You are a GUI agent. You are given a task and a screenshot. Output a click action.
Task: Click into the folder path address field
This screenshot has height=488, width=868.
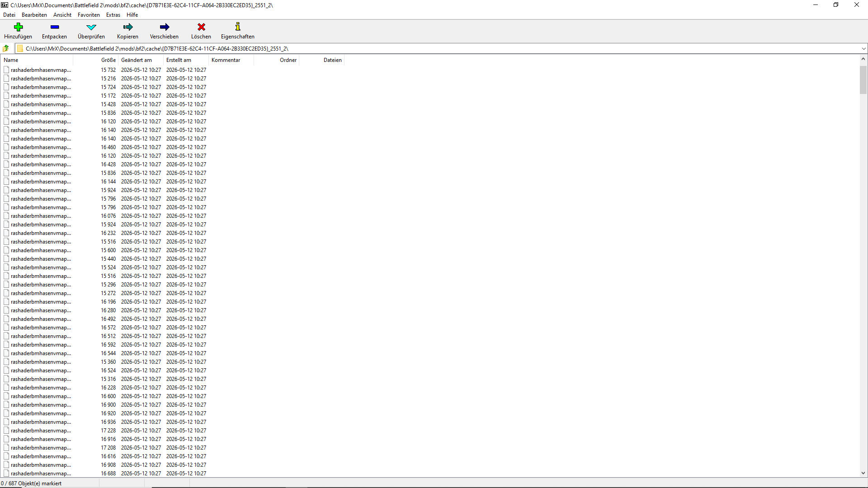pyautogui.click(x=439, y=48)
